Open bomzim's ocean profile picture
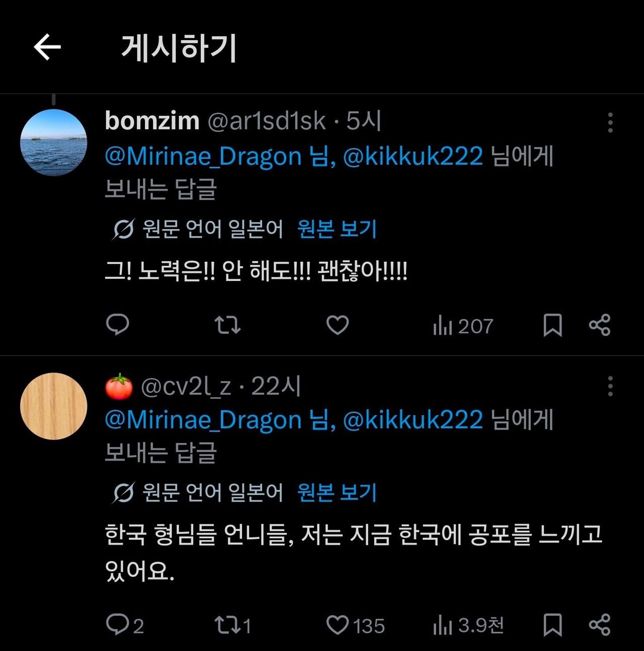Screen dimensions: 644x651 [53, 142]
